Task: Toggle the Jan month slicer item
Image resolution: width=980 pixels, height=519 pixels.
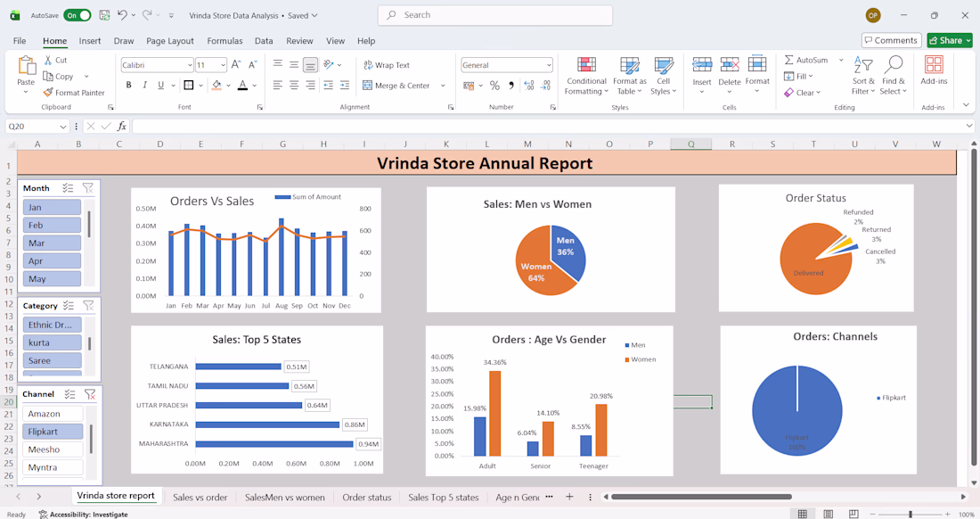Action: [52, 207]
